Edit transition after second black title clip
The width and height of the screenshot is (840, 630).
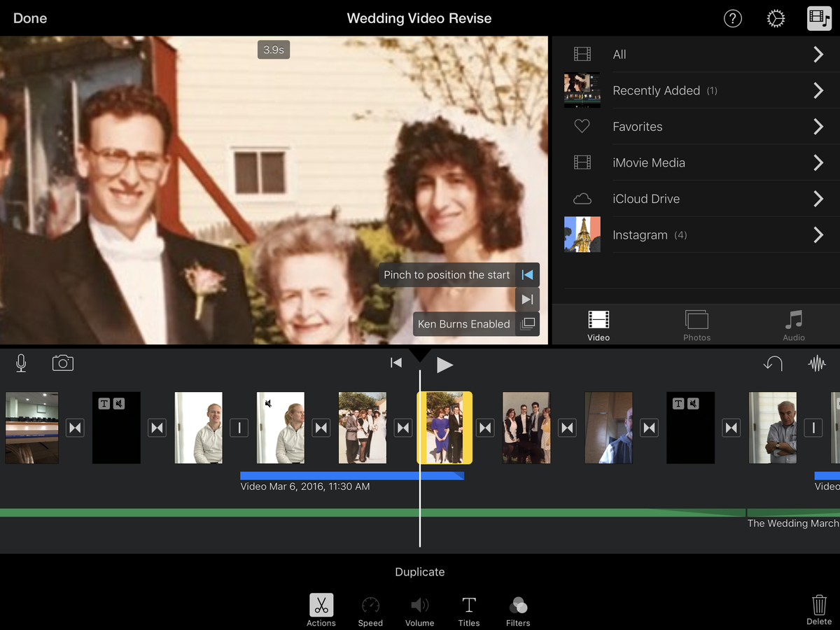click(731, 428)
